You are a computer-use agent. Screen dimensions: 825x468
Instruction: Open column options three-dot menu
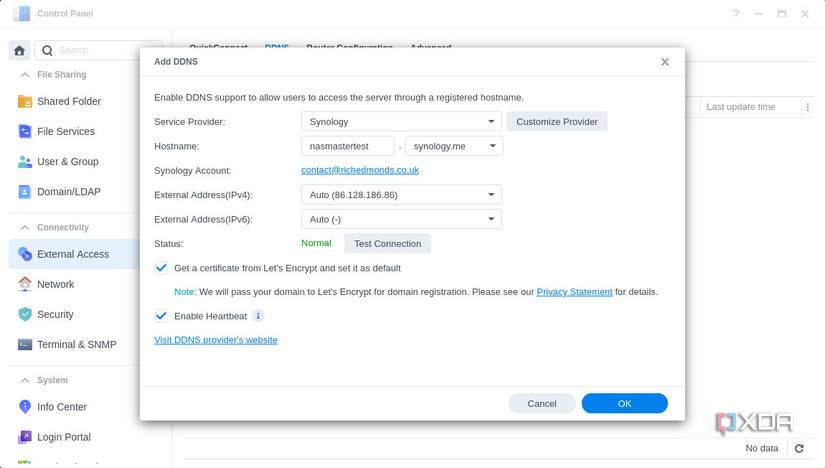coord(808,107)
